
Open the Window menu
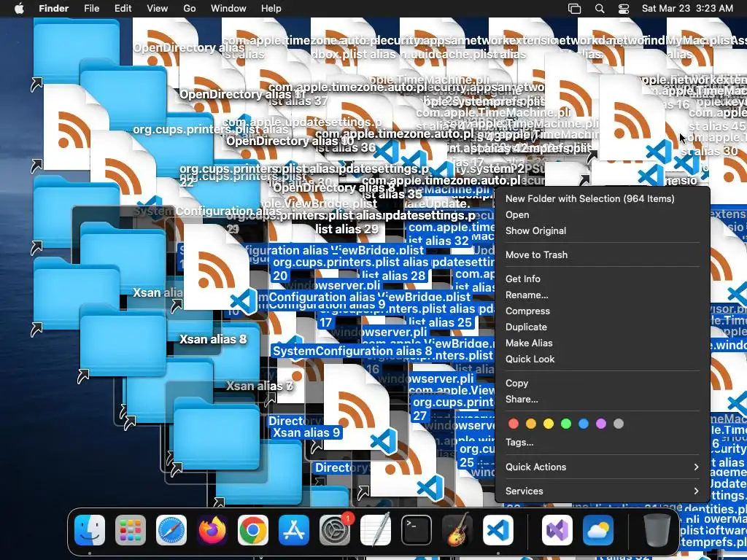228,9
